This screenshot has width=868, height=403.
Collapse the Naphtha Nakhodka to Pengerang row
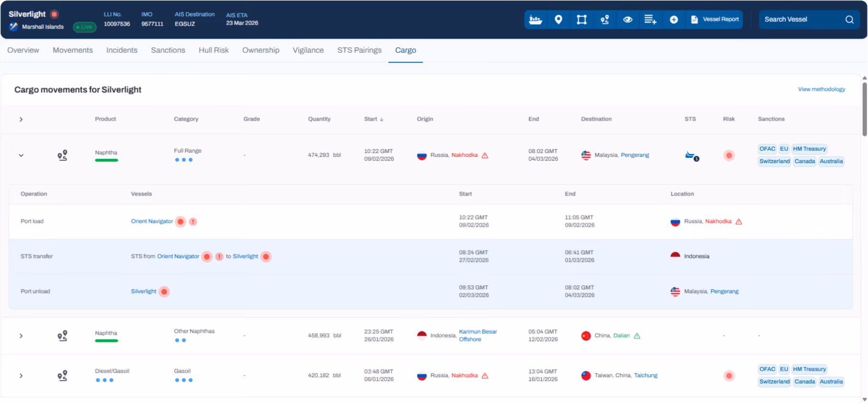coord(21,155)
